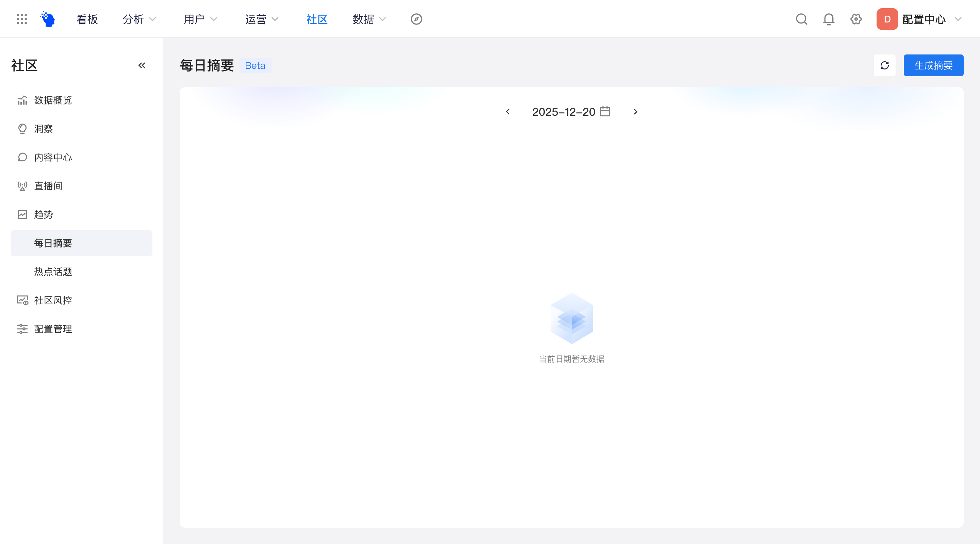This screenshot has width=980, height=544.
Task: Select the 社区 top tab
Action: click(x=317, y=19)
